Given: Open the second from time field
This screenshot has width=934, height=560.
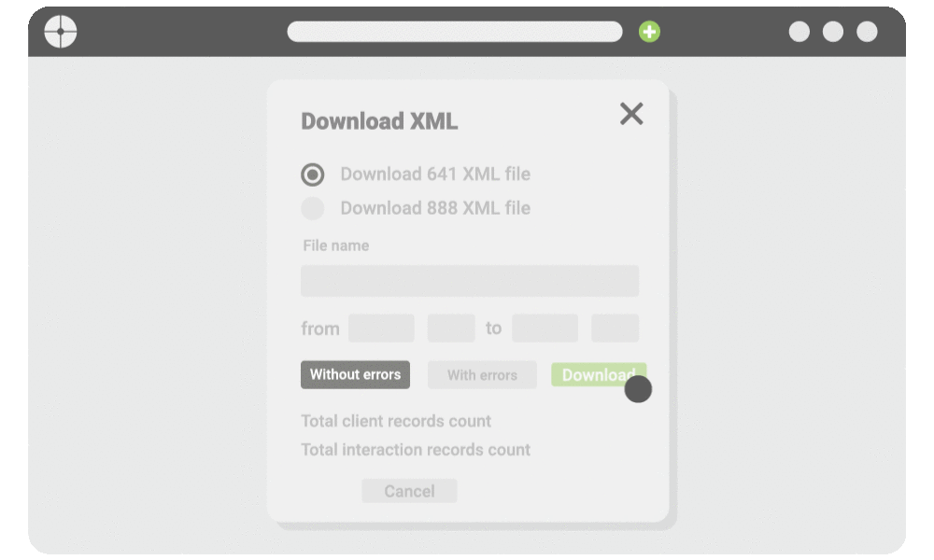Looking at the screenshot, I should [451, 329].
